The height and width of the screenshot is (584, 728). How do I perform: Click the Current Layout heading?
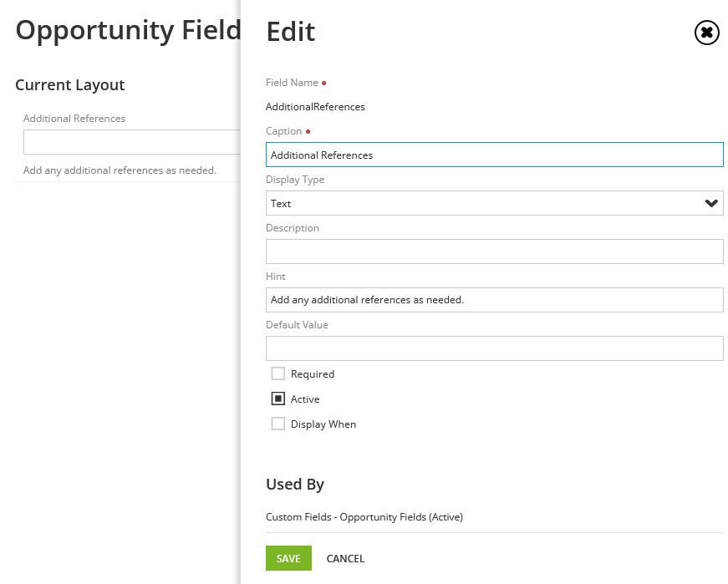pyautogui.click(x=70, y=85)
